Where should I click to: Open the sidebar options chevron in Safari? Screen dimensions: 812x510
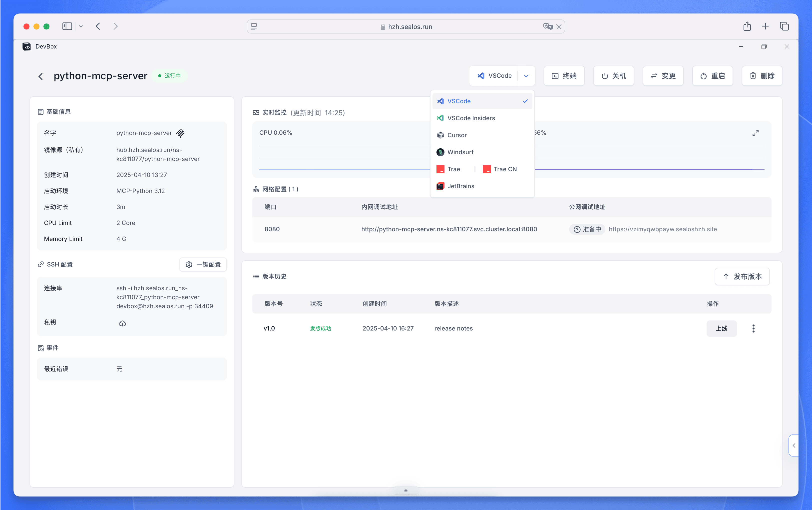click(x=81, y=26)
